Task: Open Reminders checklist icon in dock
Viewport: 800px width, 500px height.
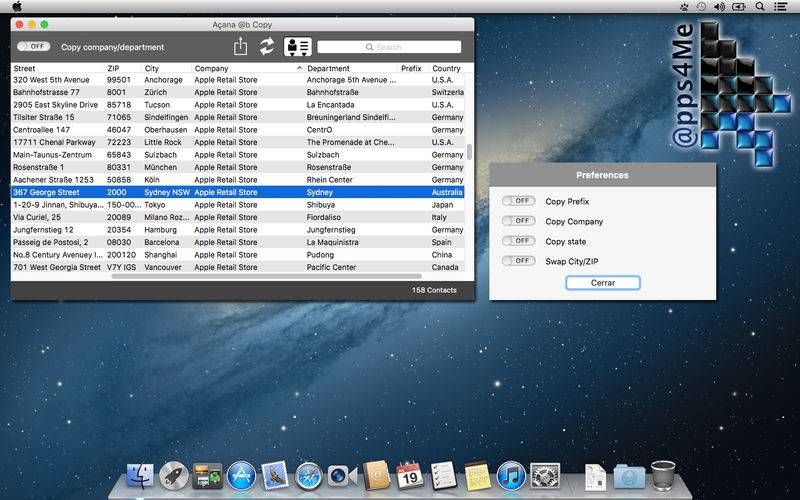Action: [x=443, y=476]
